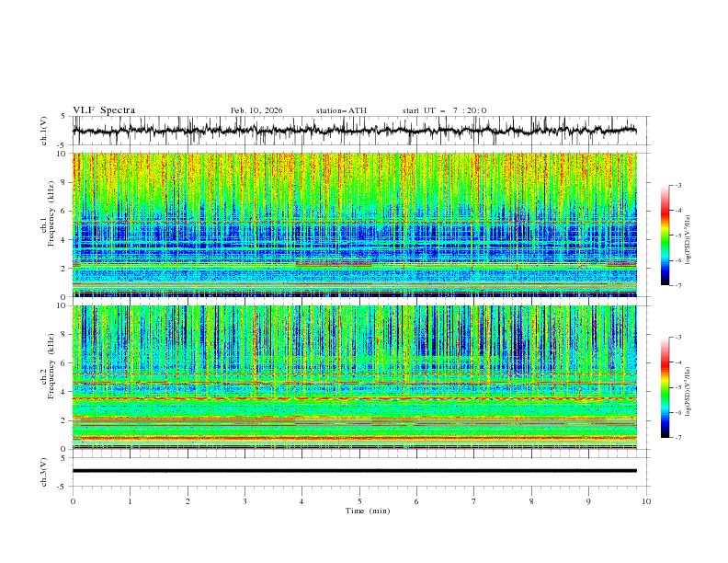This screenshot has width=728, height=563.
Task: Click the ch.2 color bar "log(PSD)(V²/Hz)" label
Action: pos(688,392)
